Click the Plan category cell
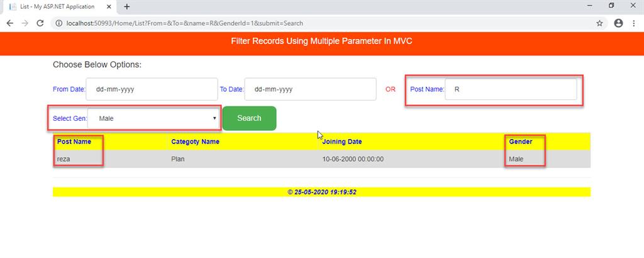 click(x=178, y=159)
